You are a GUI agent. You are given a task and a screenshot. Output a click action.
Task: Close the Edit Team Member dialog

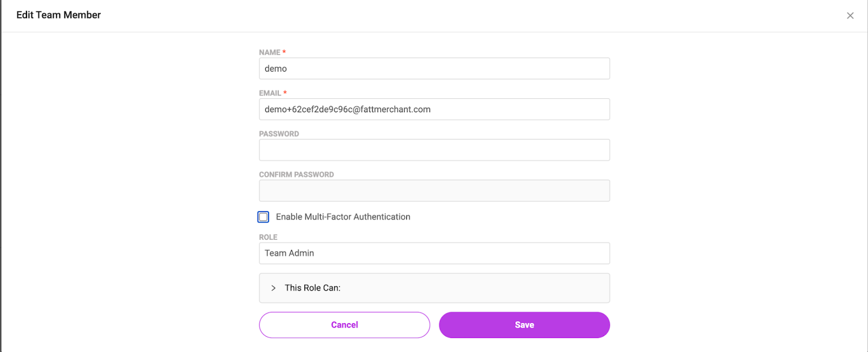point(850,16)
